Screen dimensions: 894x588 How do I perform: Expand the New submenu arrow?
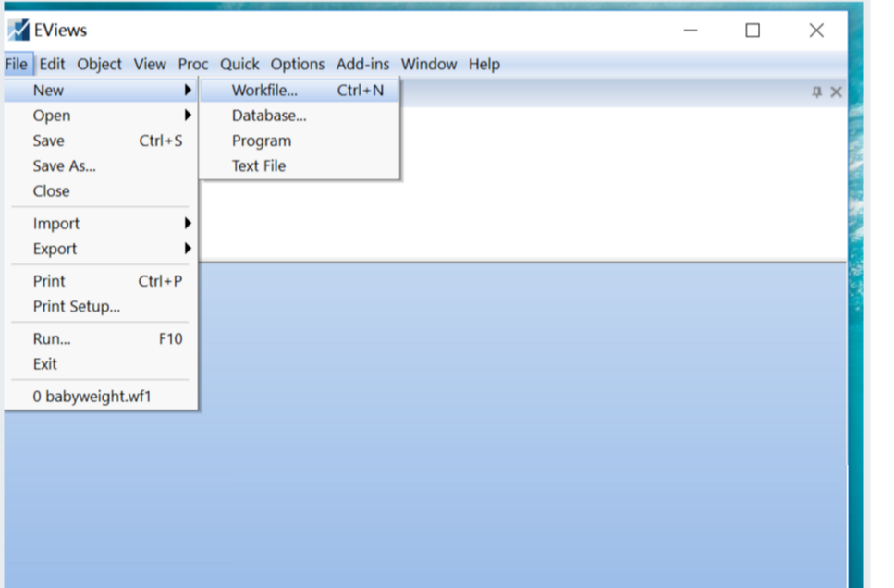[x=188, y=90]
